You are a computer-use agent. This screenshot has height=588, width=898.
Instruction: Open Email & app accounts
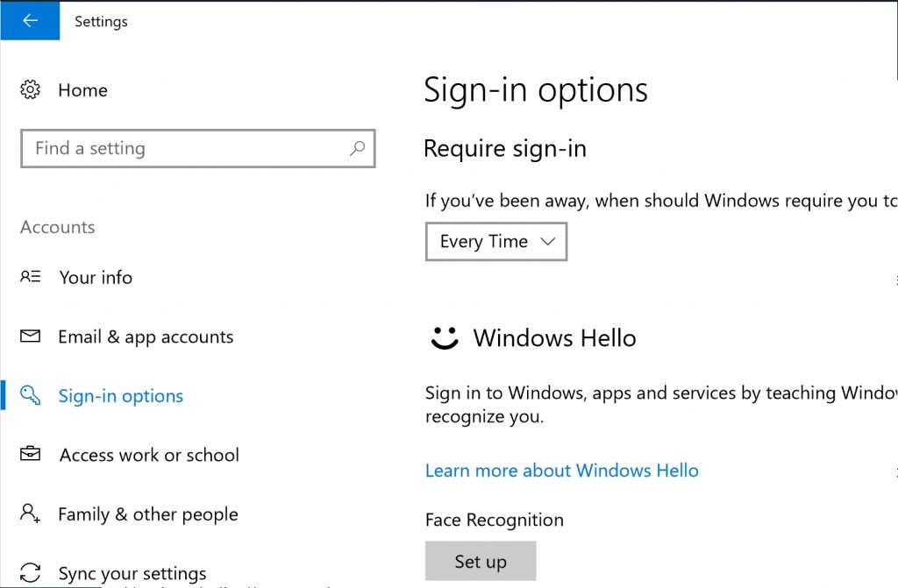click(x=146, y=337)
